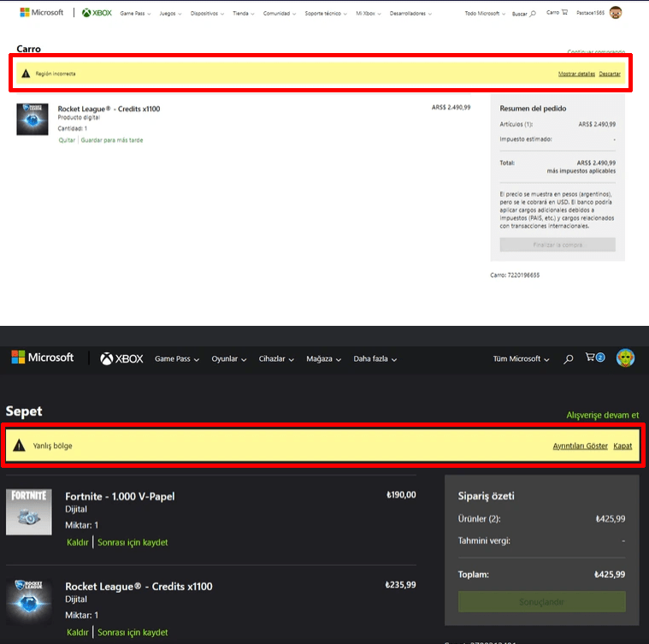Click "Mostrar detalles" in the Spanish warning

click(576, 74)
